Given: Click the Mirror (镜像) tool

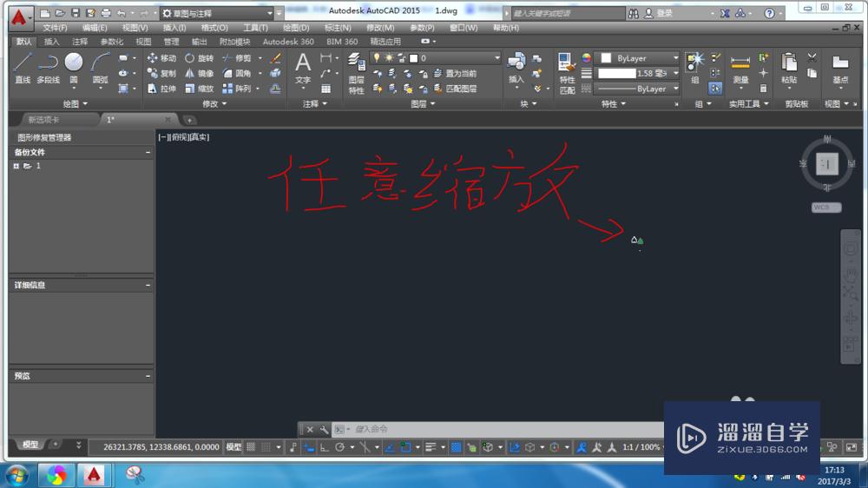Looking at the screenshot, I should pos(200,73).
